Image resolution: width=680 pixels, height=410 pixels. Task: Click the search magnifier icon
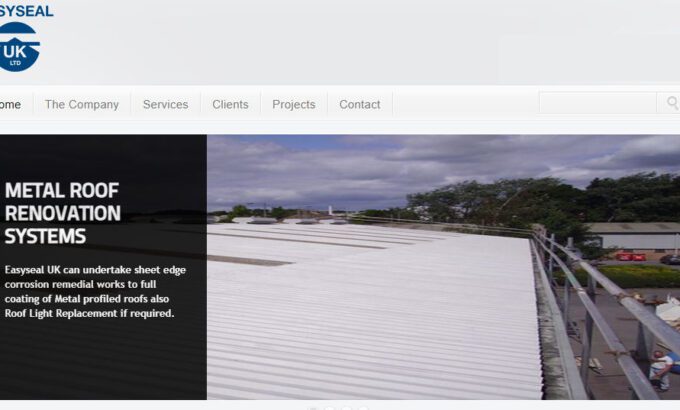click(x=672, y=103)
